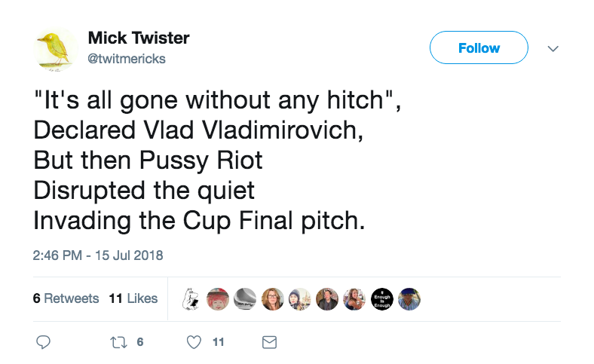The image size is (594, 364).
Task: Open the Mick Twister profile name link
Action: click(139, 38)
